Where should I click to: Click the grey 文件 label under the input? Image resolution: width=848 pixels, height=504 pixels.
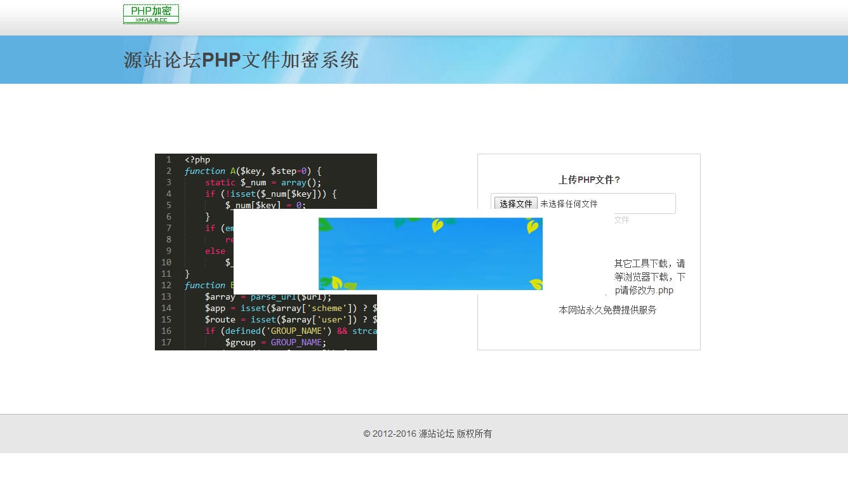[621, 220]
